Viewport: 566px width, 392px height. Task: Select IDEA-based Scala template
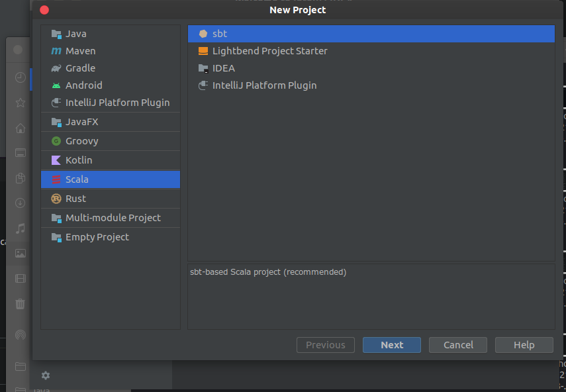[223, 68]
